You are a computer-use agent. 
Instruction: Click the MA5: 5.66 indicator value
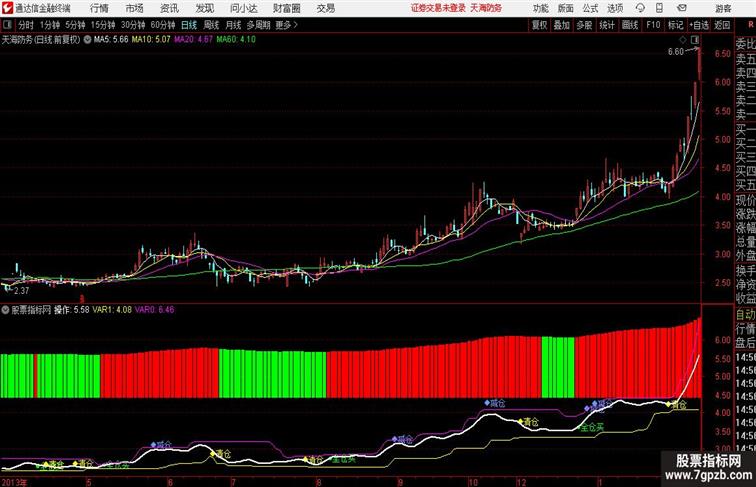pos(111,40)
